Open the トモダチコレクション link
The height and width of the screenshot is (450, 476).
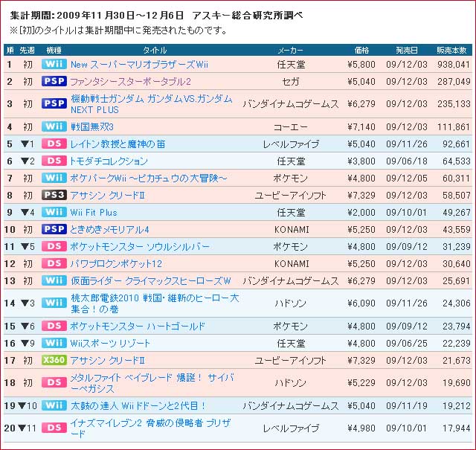coord(109,161)
